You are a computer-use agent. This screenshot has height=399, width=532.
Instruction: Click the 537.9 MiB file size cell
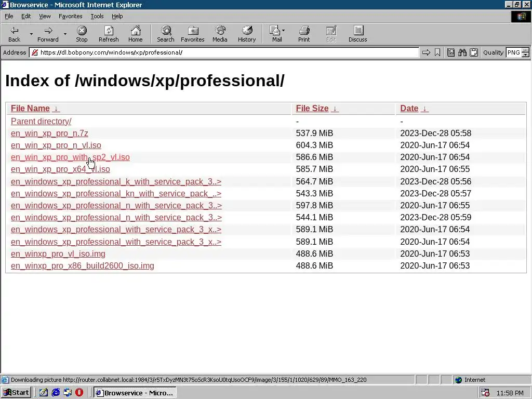pyautogui.click(x=314, y=134)
